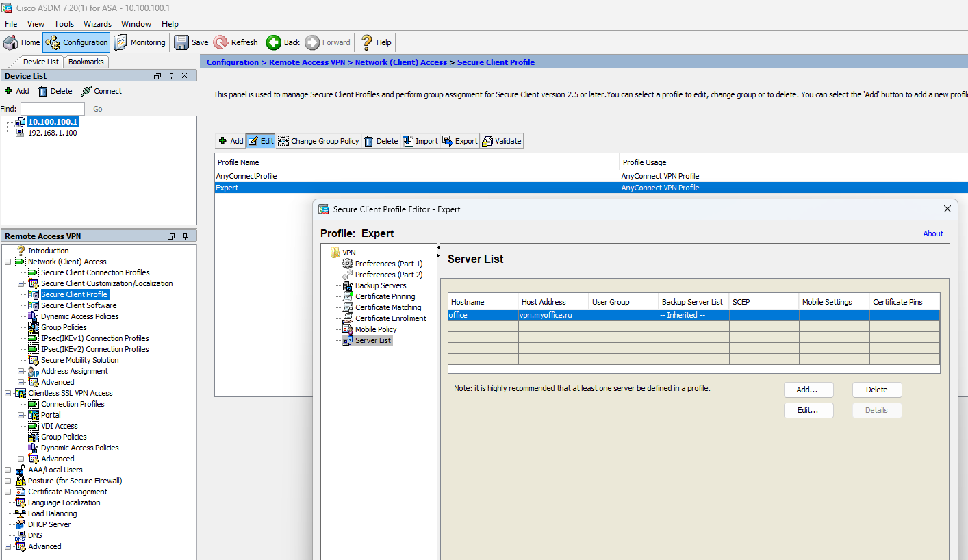Click the Home toolbar icon

[11, 42]
